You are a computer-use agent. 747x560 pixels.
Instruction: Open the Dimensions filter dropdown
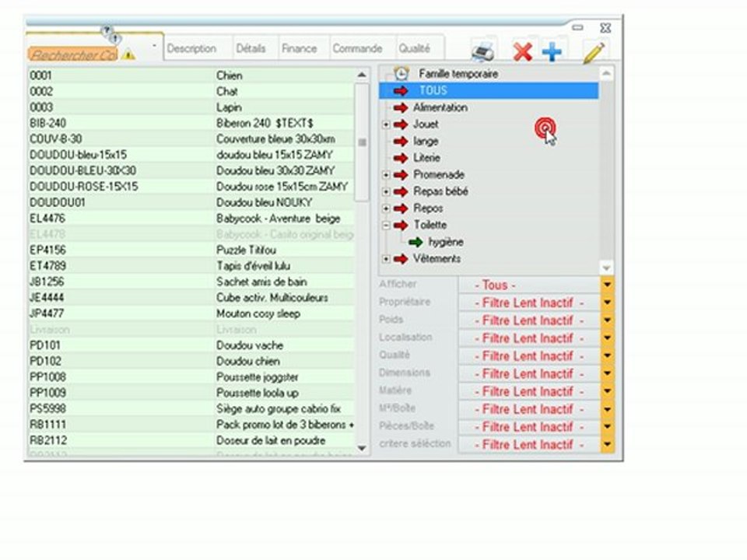point(607,373)
